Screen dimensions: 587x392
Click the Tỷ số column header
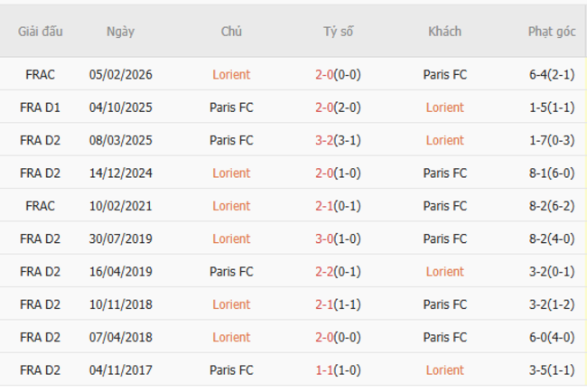(339, 32)
